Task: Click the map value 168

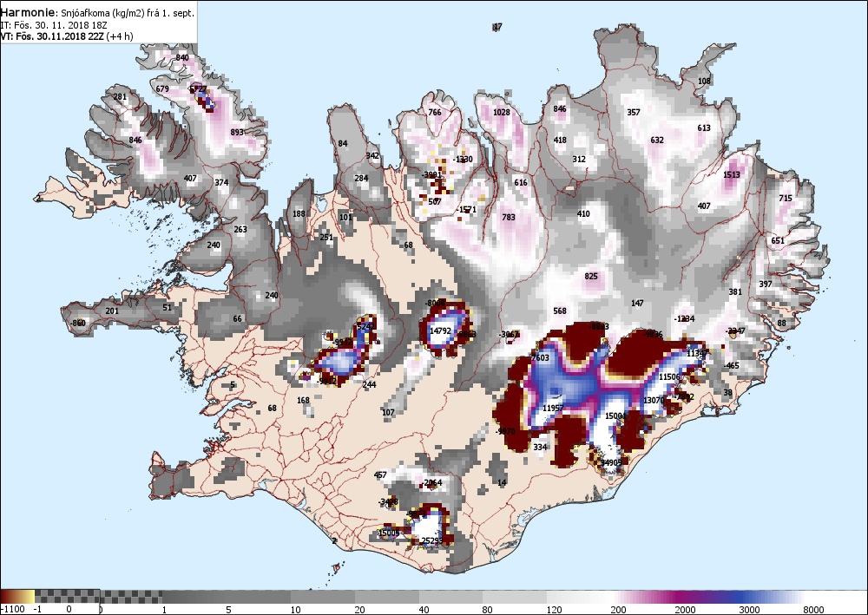Action: [303, 401]
